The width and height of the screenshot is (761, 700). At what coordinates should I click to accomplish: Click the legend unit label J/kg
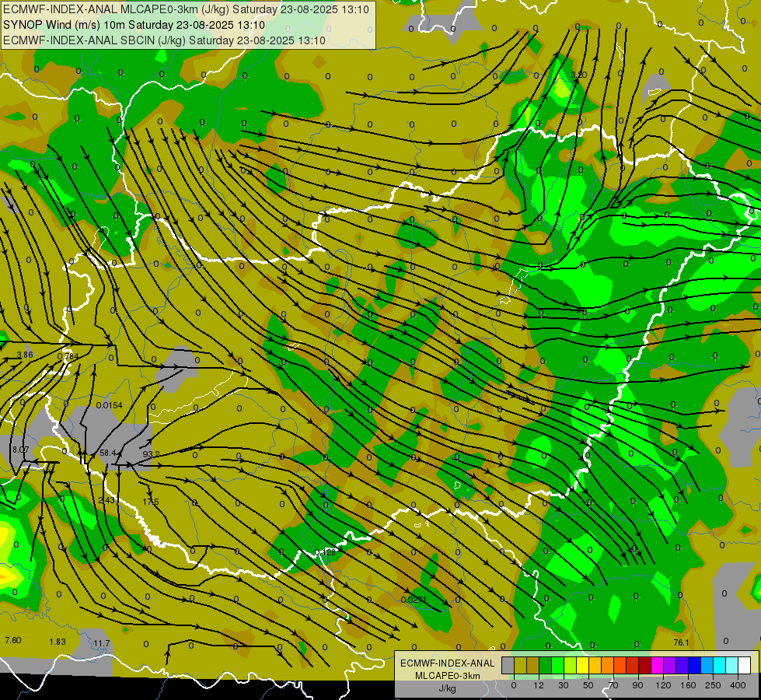[x=448, y=688]
